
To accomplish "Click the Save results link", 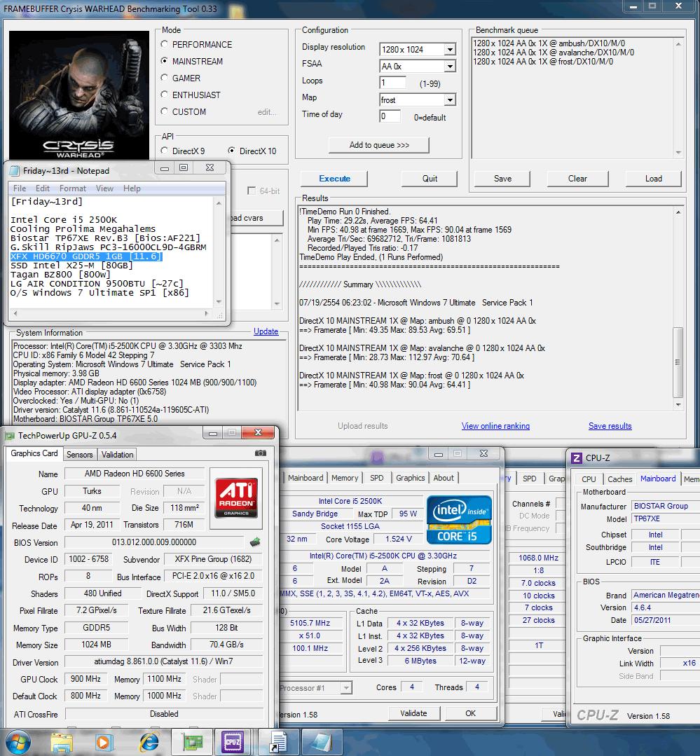I will point(610,426).
